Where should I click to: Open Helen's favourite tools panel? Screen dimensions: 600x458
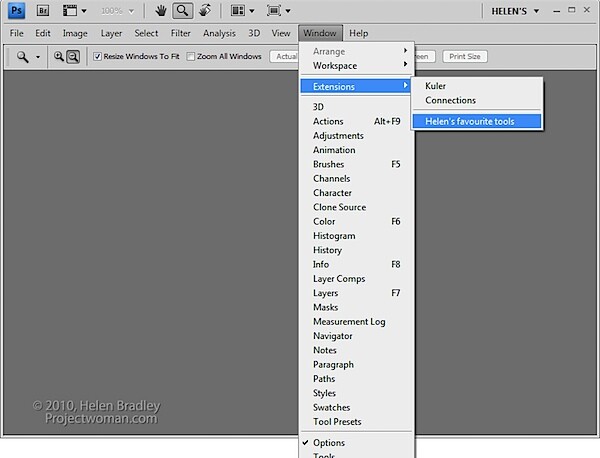[477, 121]
